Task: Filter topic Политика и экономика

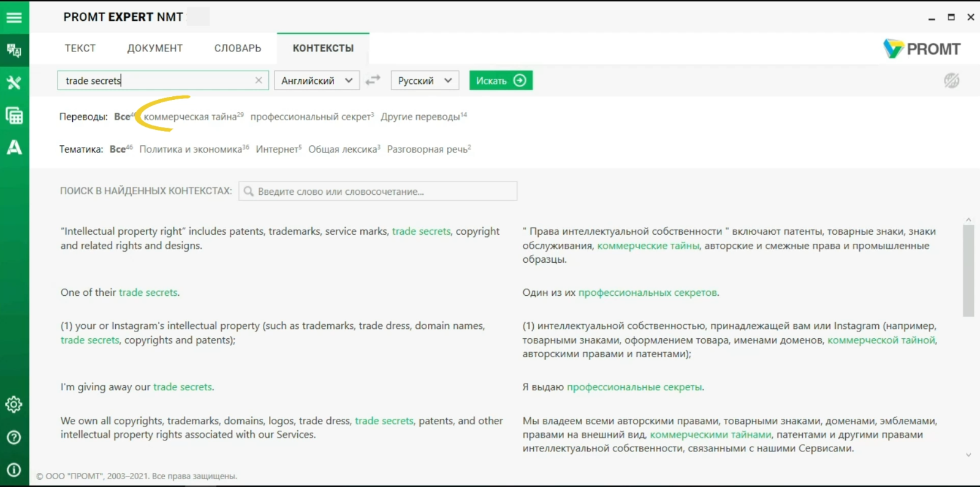Action: (x=194, y=149)
